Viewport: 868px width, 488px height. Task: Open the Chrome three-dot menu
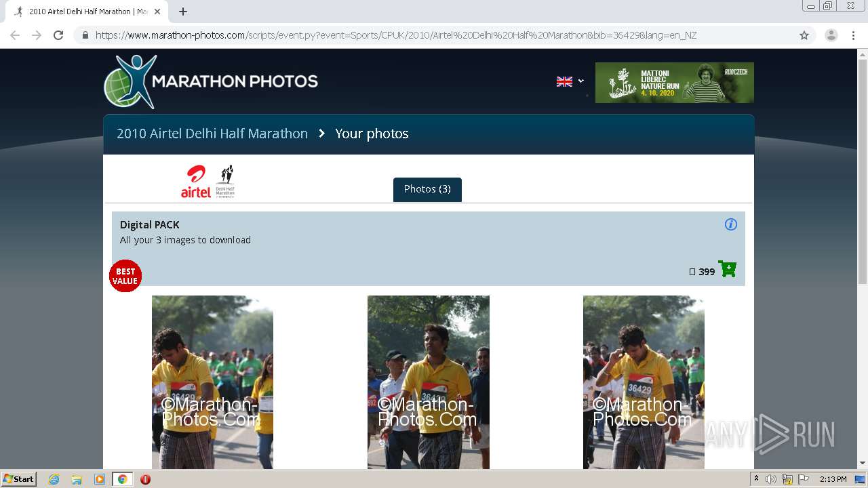click(x=853, y=35)
